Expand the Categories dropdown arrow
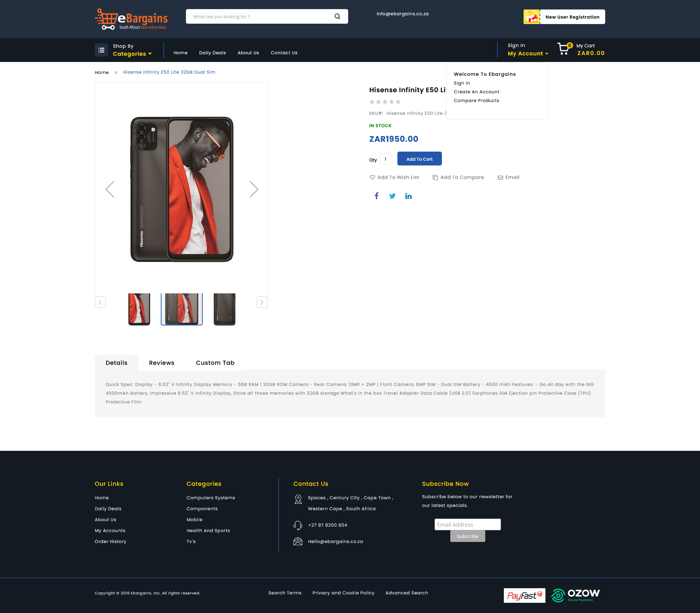This screenshot has height=613, width=700. tap(150, 54)
